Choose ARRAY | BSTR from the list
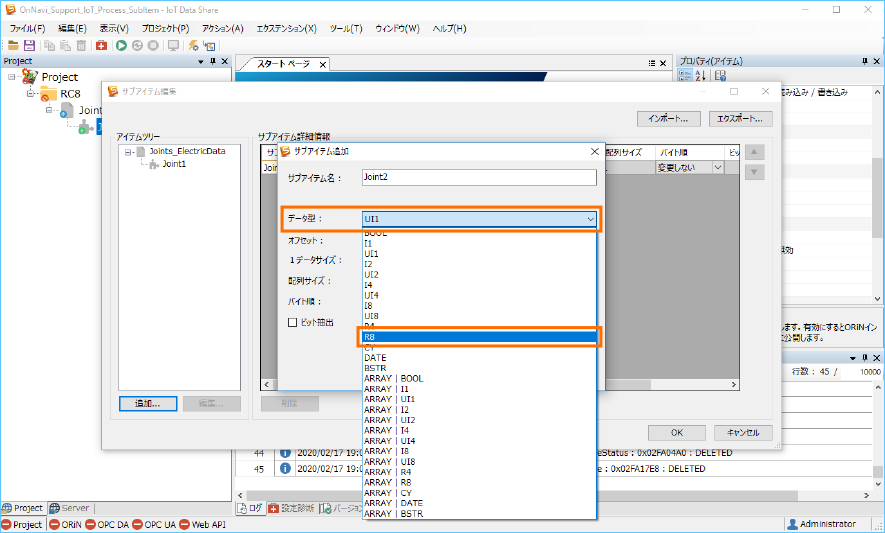This screenshot has height=533, width=885. click(x=393, y=514)
